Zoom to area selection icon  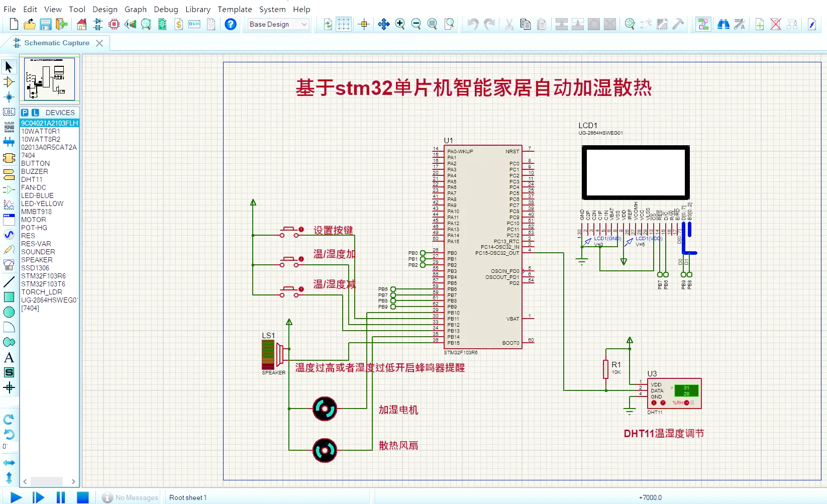tap(449, 24)
